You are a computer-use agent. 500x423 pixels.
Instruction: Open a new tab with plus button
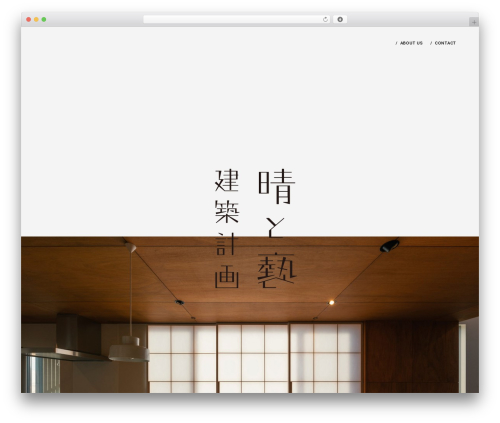point(474,22)
